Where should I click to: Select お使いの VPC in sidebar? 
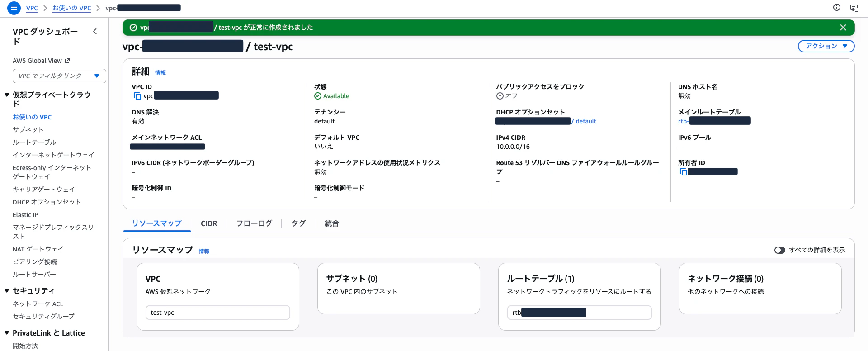coord(32,117)
